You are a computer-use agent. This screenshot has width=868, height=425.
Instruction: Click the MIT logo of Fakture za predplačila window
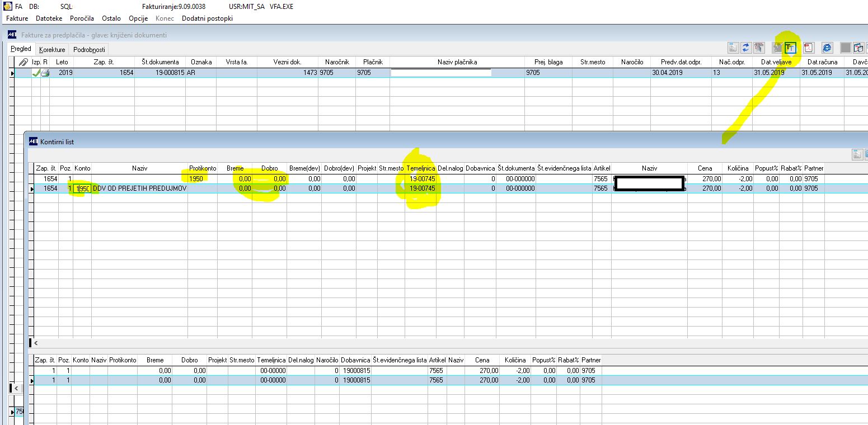click(13, 35)
